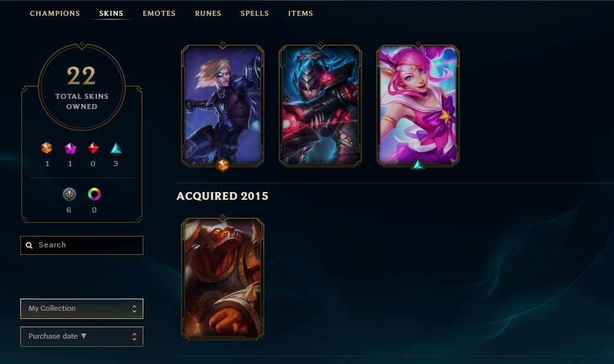
Task: Go to the Spells tab
Action: click(x=254, y=13)
